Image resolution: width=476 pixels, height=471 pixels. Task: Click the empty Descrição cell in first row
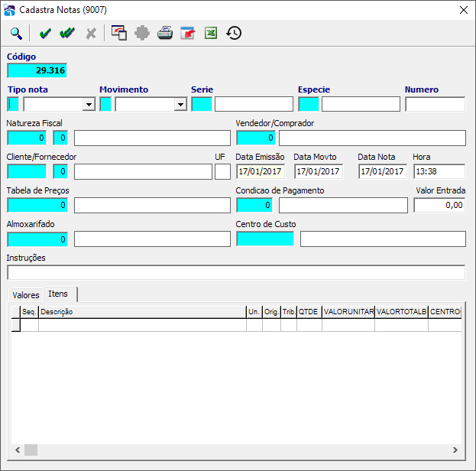coord(142,325)
